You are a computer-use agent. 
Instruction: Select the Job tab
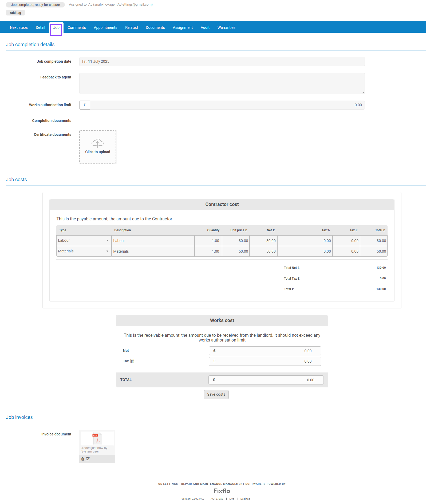(56, 27)
